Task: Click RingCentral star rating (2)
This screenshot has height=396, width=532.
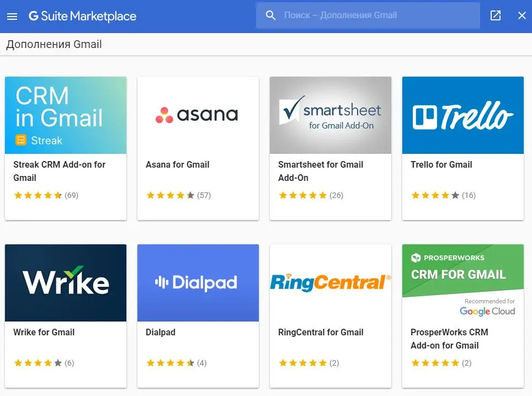Action: click(x=308, y=363)
